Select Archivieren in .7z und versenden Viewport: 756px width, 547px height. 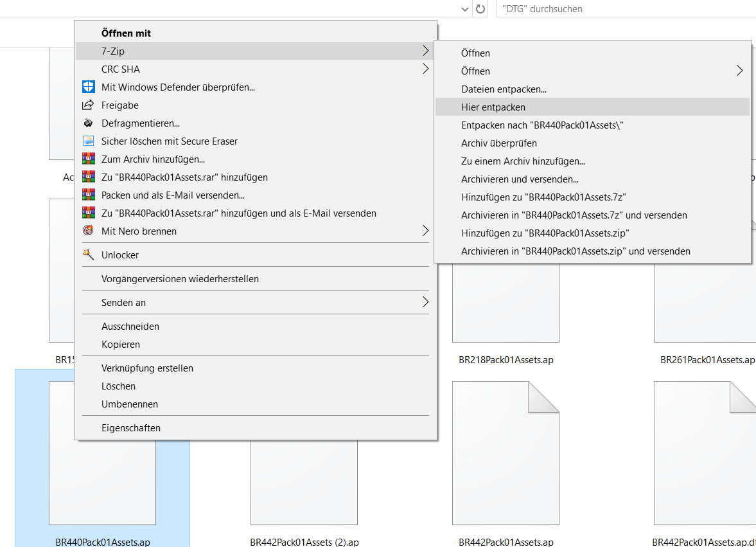[x=593, y=215]
